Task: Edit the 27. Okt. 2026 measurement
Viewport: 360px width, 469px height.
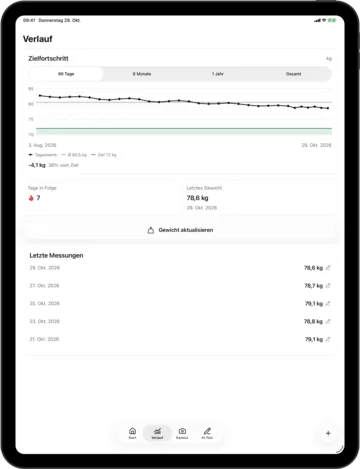Action: pyautogui.click(x=328, y=286)
